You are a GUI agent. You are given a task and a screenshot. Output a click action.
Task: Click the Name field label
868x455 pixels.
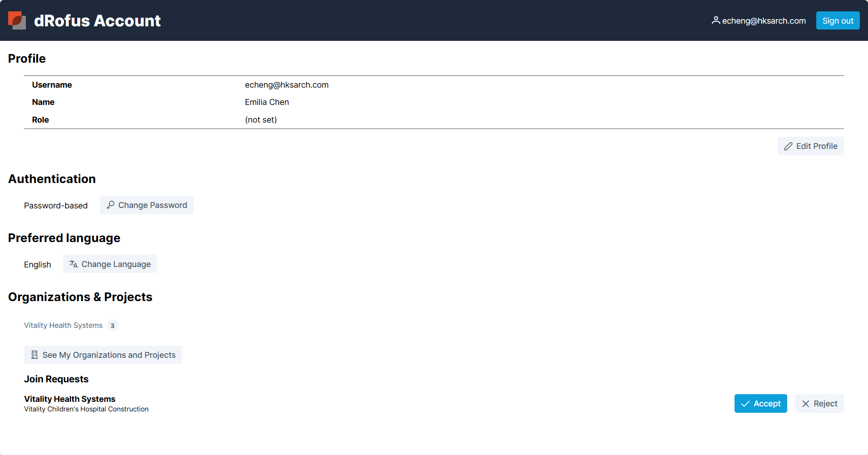[x=43, y=102]
